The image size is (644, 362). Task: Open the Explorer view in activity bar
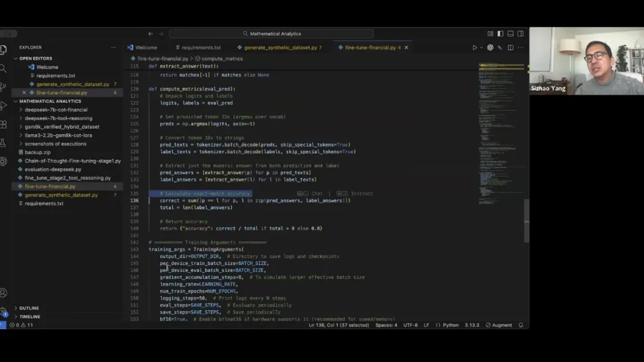tap(3, 49)
